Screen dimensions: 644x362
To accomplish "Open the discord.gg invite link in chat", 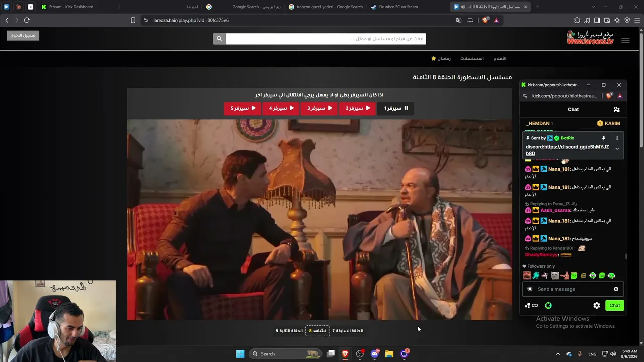I will (567, 150).
